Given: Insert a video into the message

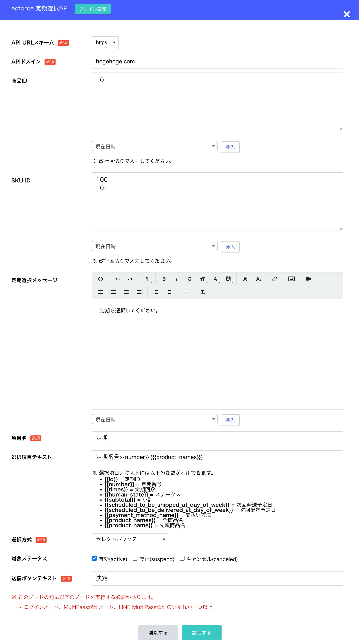Looking at the screenshot, I should 308,279.
